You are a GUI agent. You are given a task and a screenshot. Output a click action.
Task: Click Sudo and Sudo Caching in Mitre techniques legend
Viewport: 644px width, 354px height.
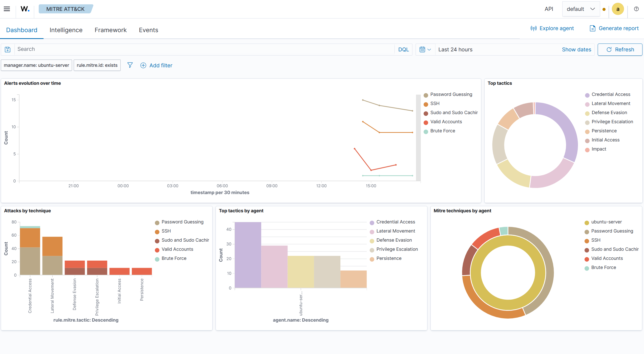coord(615,249)
